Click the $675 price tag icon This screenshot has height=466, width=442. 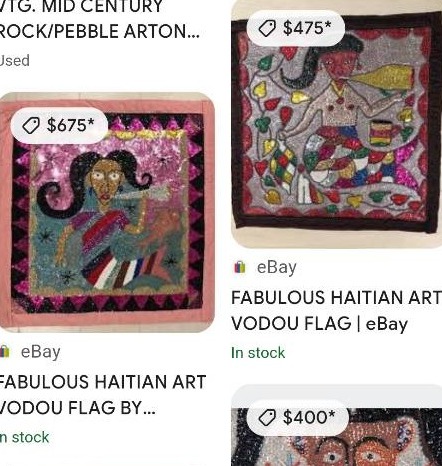pos(31,126)
